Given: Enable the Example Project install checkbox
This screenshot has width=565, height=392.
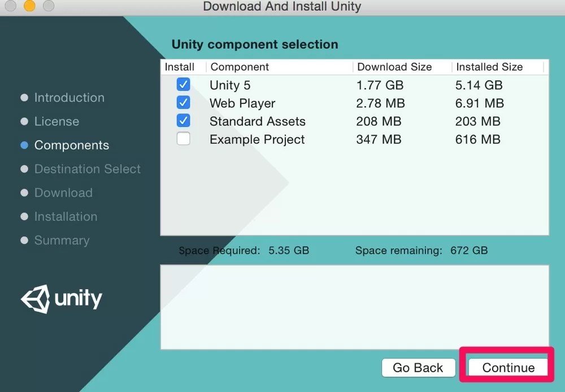Looking at the screenshot, I should 184,139.
